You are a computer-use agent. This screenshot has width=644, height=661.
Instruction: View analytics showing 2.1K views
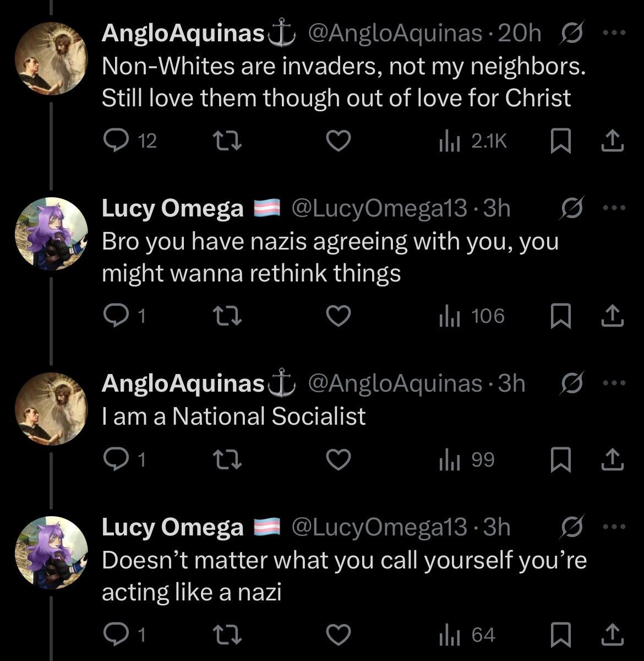point(472,142)
